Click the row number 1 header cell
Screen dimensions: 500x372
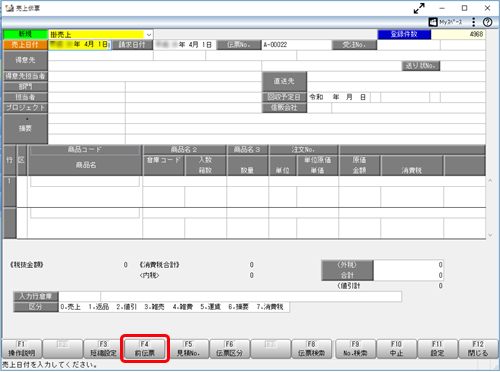tap(9, 191)
